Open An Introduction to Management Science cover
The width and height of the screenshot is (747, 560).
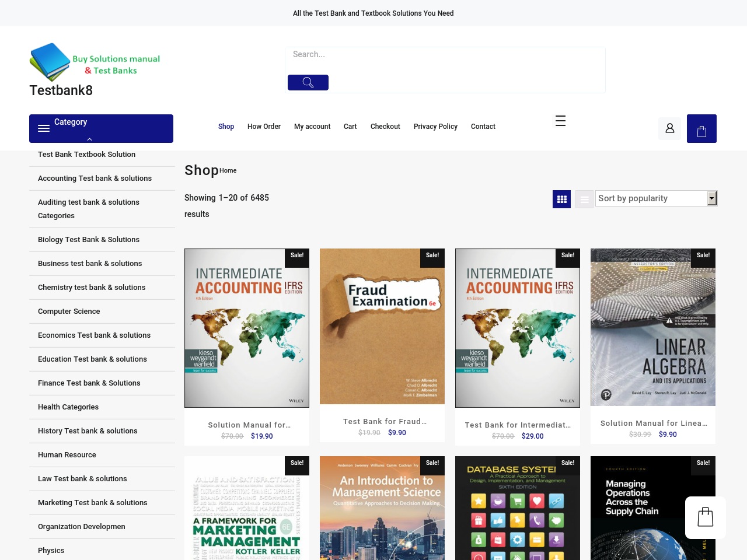pos(382,508)
